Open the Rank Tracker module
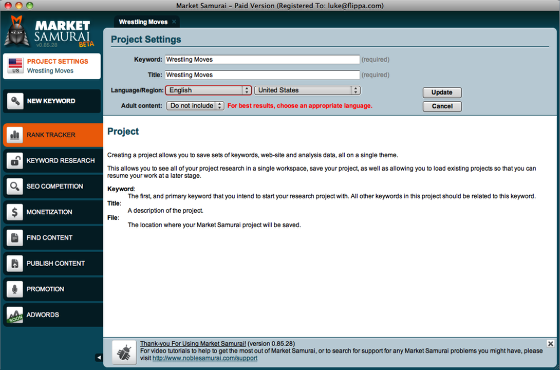 click(53, 135)
